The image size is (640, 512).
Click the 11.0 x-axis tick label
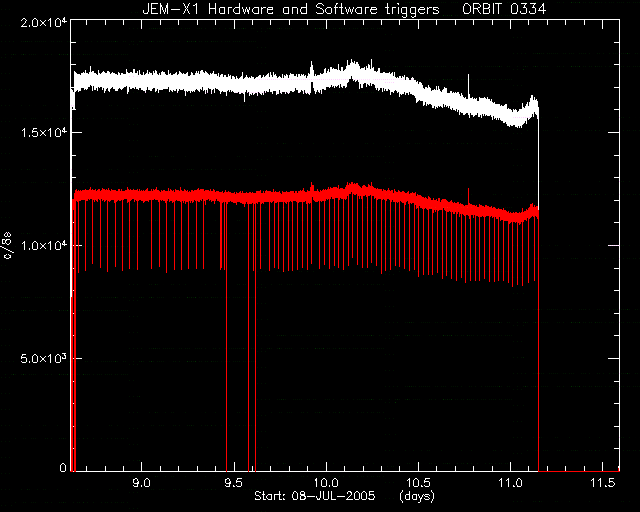tap(511, 483)
